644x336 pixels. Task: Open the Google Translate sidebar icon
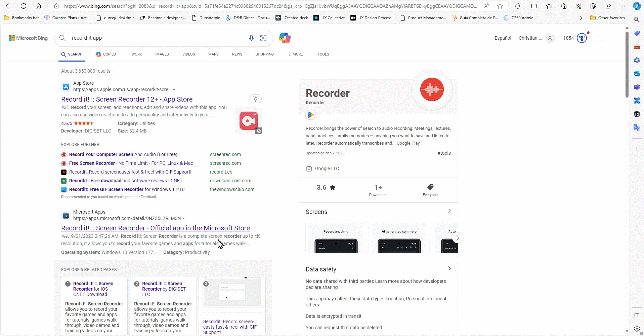[637, 127]
